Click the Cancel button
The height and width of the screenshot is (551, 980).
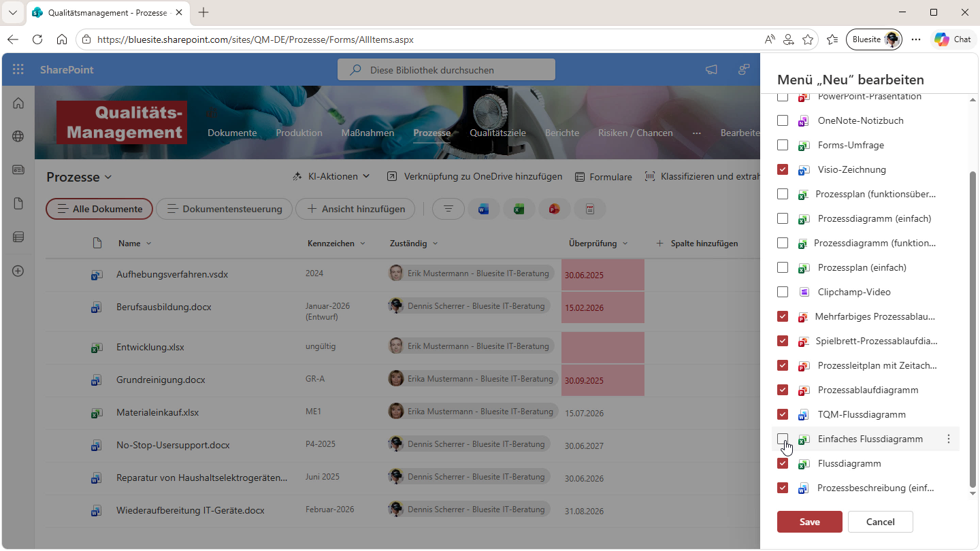880,522
